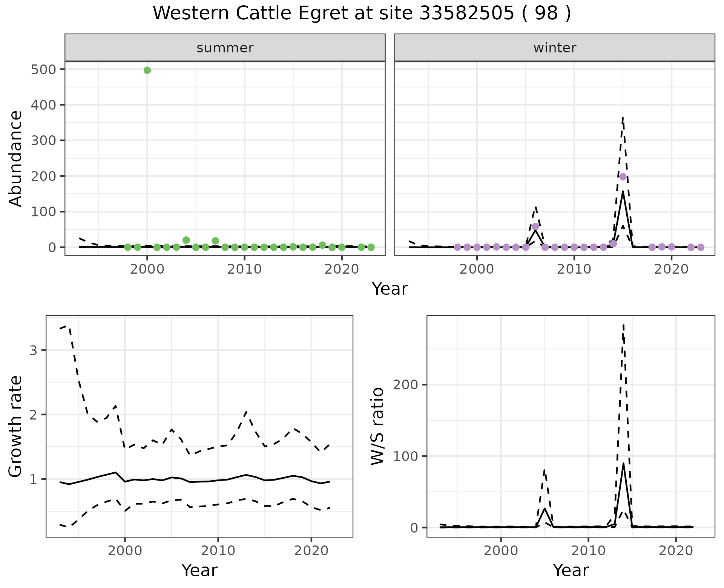Screen dimensions: 724x588
Task: Click the purple winter point near 200
Action: 623,177
